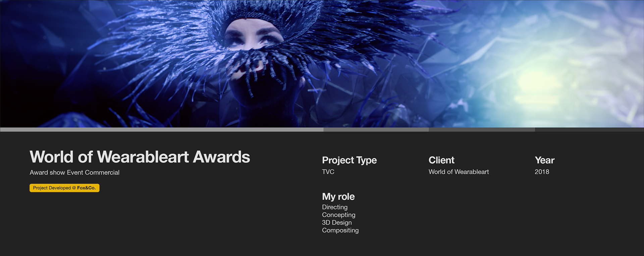The image size is (644, 256).
Task: Select the second slideshow progress segment
Action: (376, 129)
